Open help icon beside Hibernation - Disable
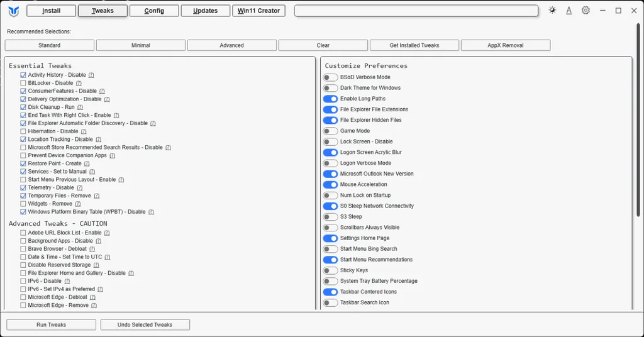This screenshot has height=337, width=644. [x=84, y=131]
